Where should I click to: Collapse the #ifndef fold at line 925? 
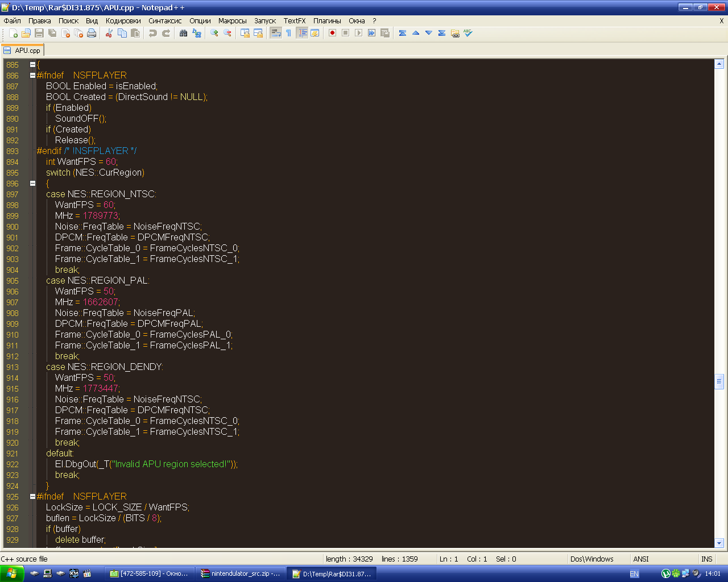32,497
